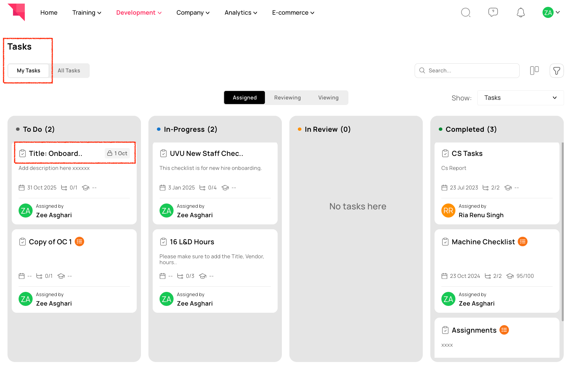Open the 16 L&D Hours task card

215,271
